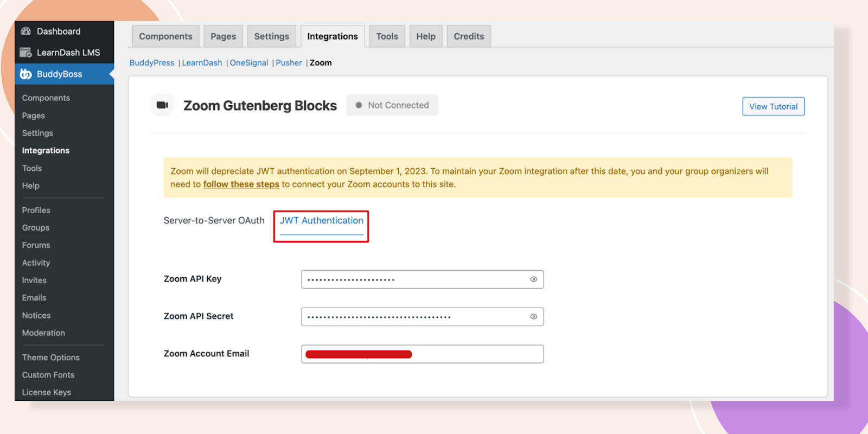
Task: Go to Pusher integration link
Action: [289, 63]
